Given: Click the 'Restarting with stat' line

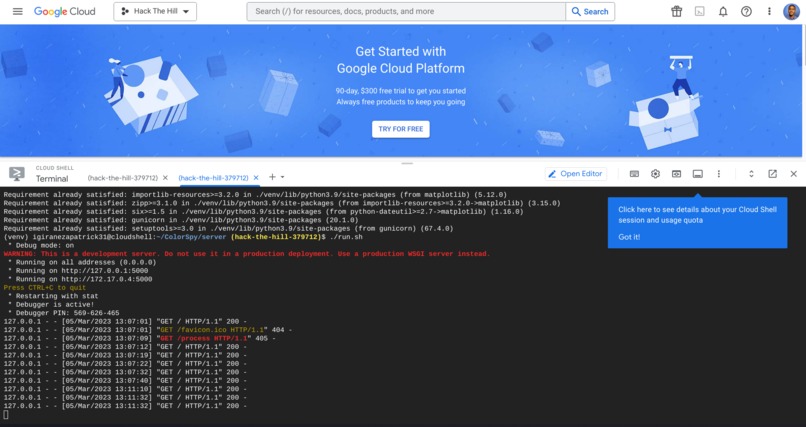Looking at the screenshot, I should point(53,296).
